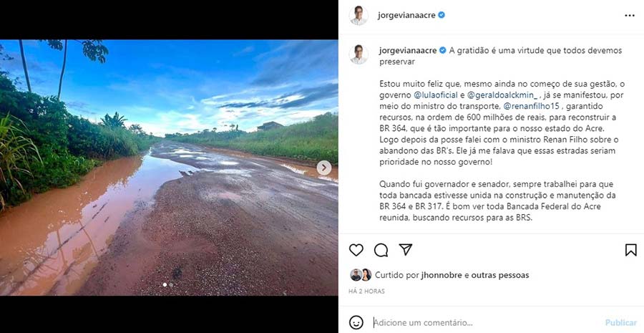Image resolution: width=644 pixels, height=333 pixels.
Task: Go to next photo using arrow
Action: coord(323,168)
